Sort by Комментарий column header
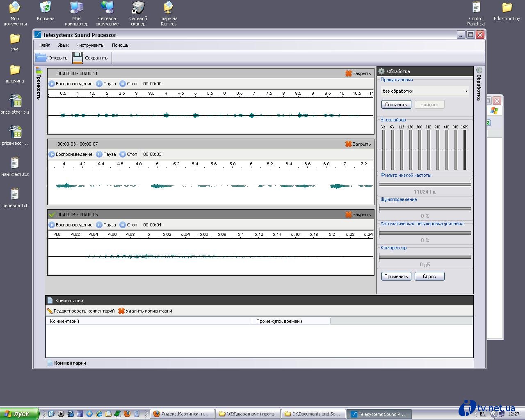The width and height of the screenshot is (525, 420). click(x=149, y=321)
